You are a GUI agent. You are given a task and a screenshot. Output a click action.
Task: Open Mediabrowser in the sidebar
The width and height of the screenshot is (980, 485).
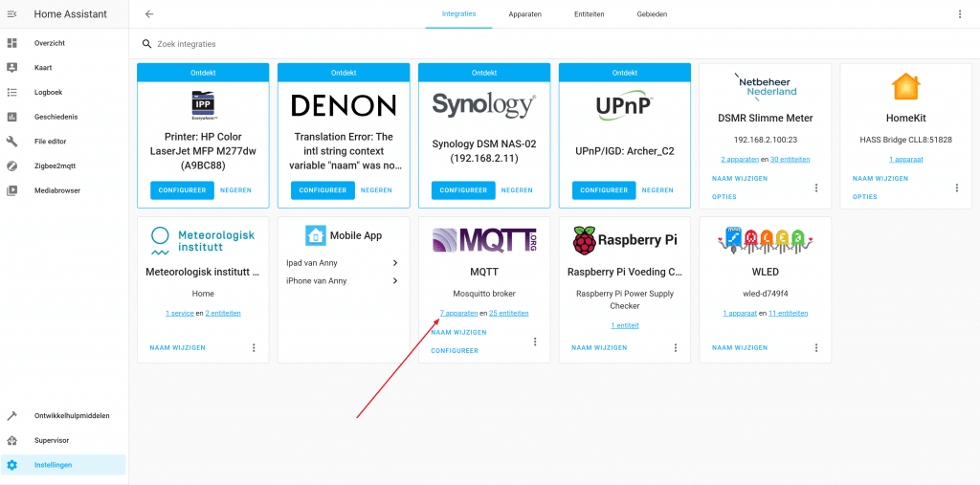(56, 190)
